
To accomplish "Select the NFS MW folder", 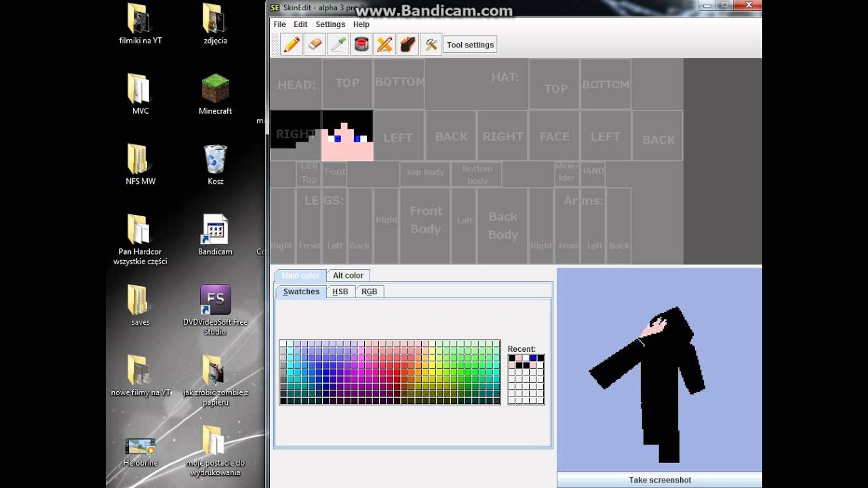I will coord(140,165).
